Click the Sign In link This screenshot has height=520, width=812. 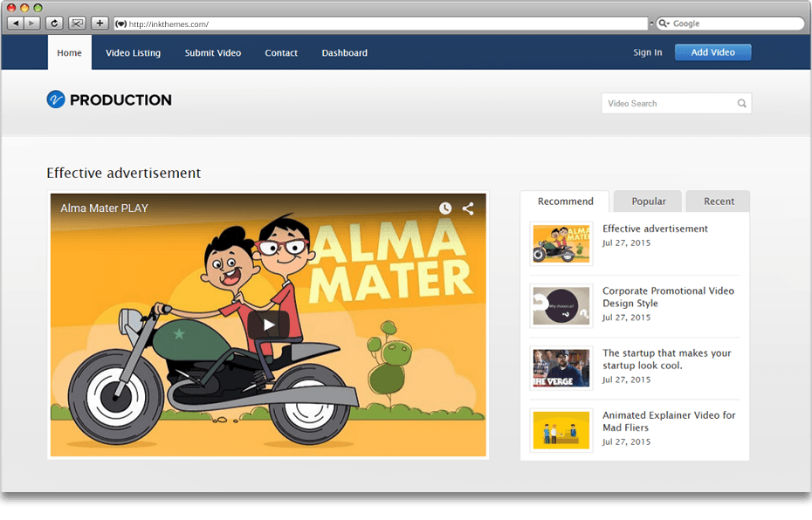(647, 52)
